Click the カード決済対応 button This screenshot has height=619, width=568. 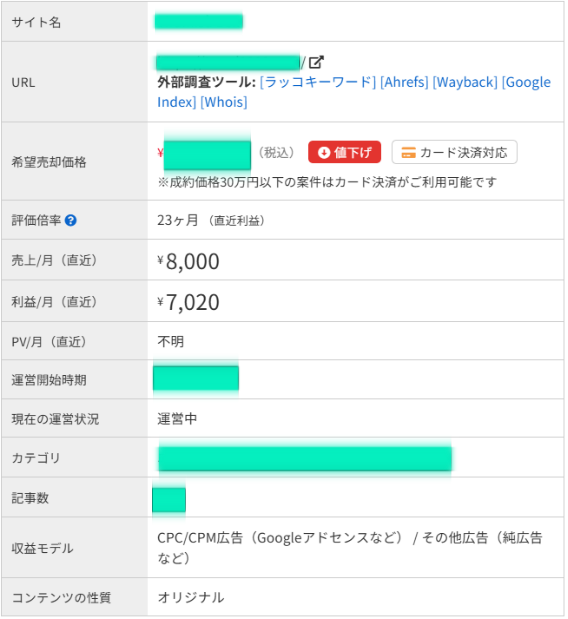pyautogui.click(x=455, y=152)
